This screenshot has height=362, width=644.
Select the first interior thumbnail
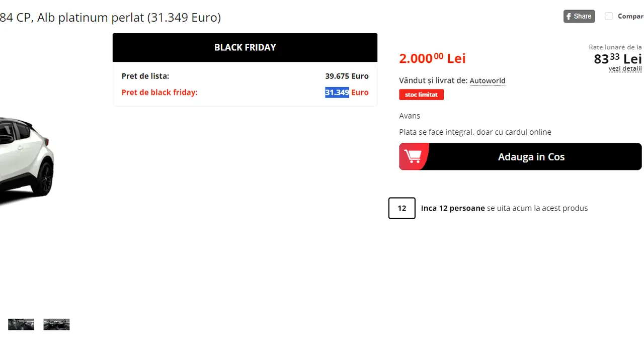[21, 324]
